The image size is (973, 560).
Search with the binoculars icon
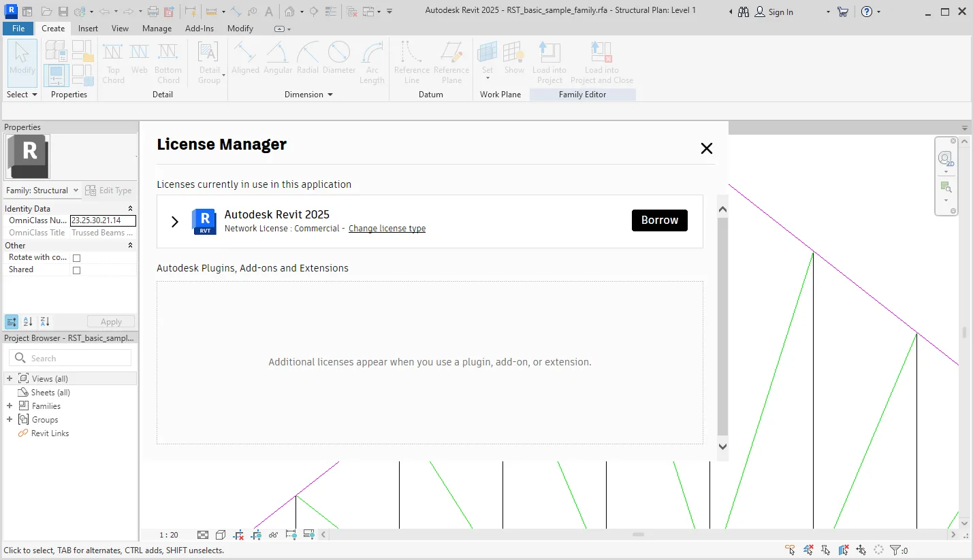[x=743, y=12]
